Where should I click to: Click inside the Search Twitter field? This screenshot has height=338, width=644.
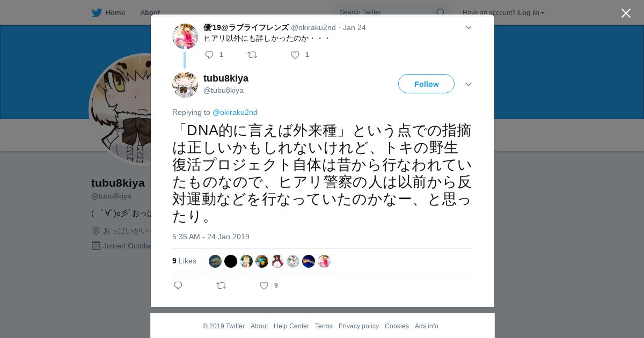tap(386, 12)
